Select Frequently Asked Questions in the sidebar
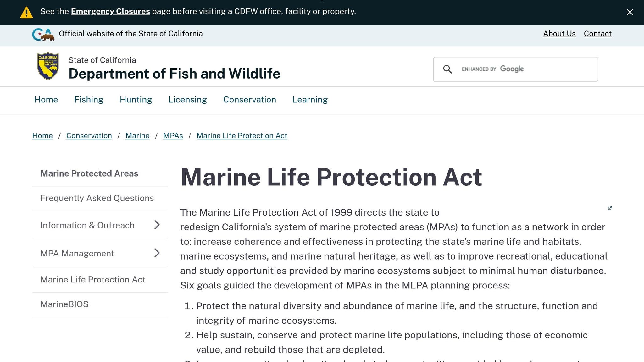644x362 pixels. [x=97, y=198]
